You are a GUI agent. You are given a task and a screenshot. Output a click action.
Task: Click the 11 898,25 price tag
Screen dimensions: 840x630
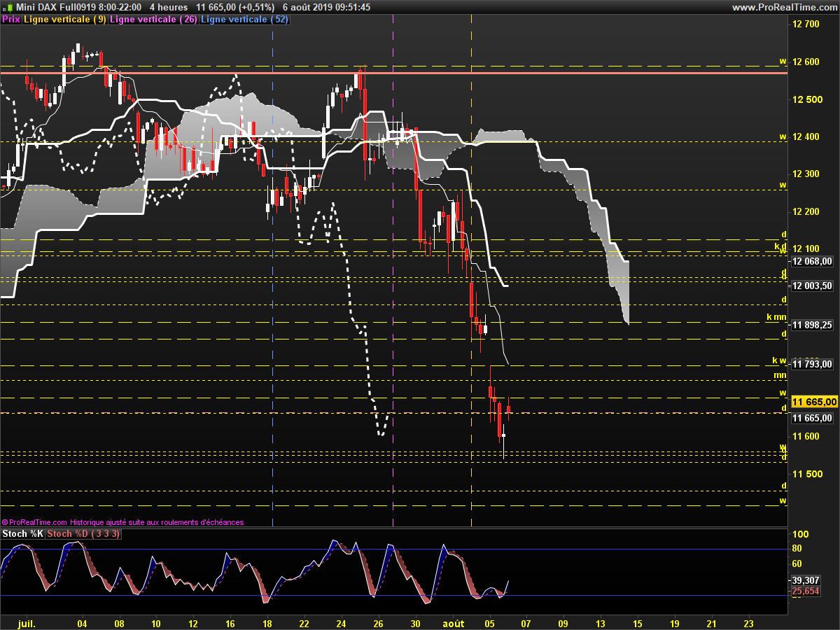pos(812,325)
